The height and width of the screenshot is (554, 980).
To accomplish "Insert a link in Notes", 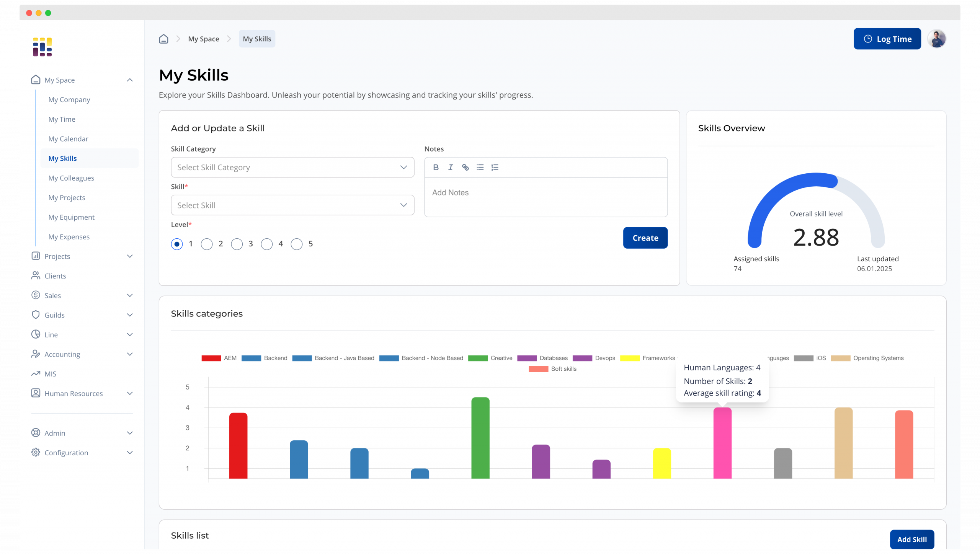I will point(465,167).
